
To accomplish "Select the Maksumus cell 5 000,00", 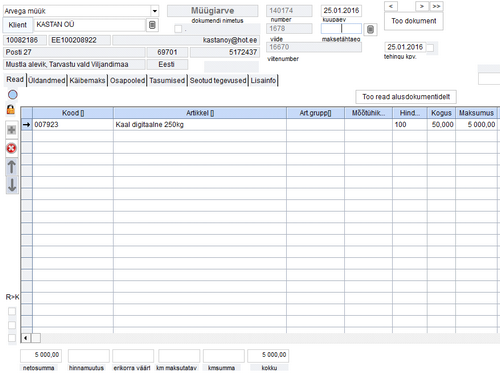I will pyautogui.click(x=476, y=125).
